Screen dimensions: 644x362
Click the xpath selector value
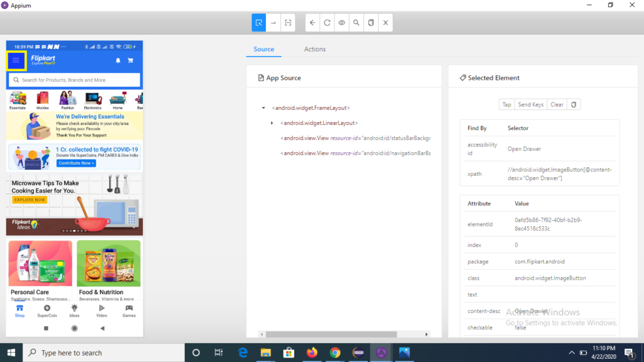559,174
